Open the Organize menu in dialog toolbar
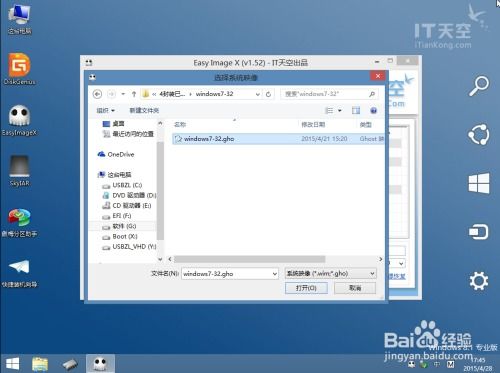The width and height of the screenshot is (500, 373). tap(105, 110)
